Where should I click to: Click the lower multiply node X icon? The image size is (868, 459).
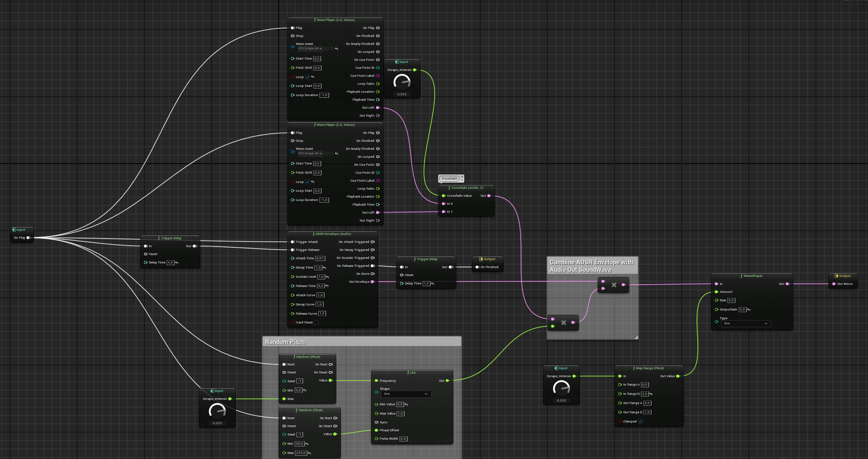564,323
